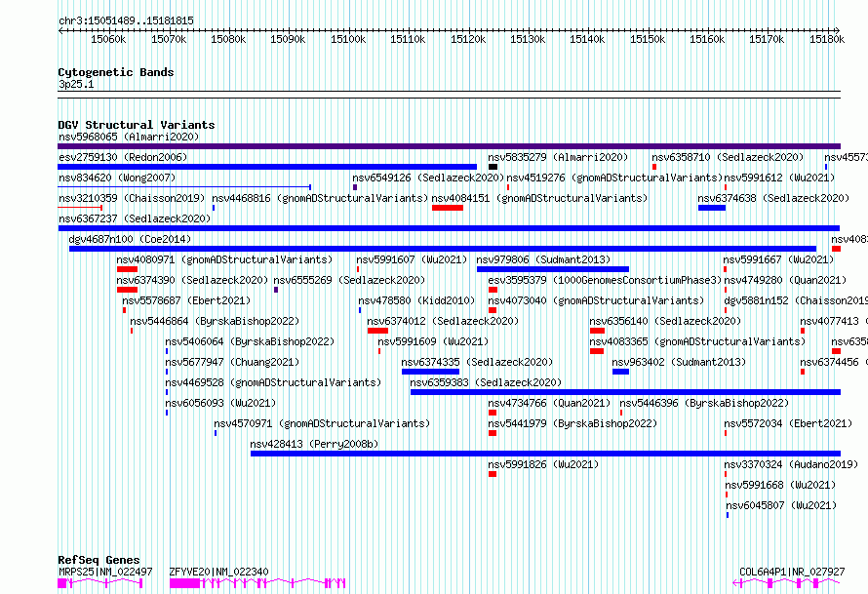Select nsv5572034 (Ebert2021) label

pos(789,423)
